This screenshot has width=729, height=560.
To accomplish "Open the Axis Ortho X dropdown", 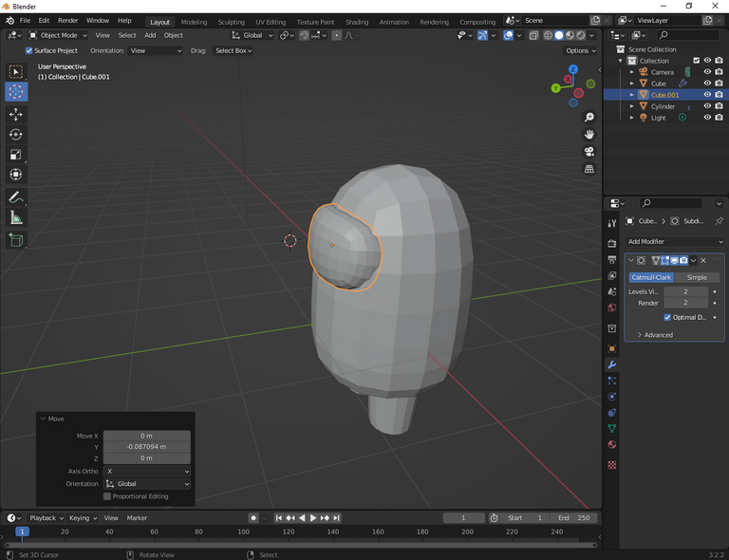I will point(147,471).
